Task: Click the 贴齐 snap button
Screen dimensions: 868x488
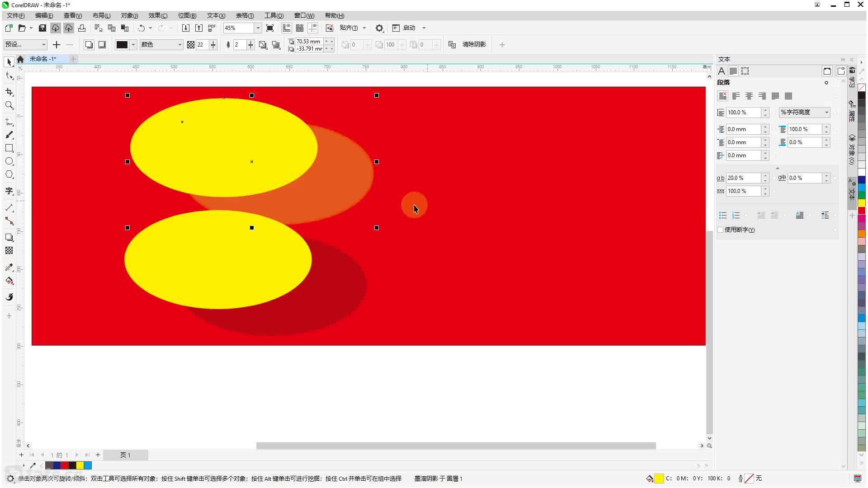Action: coord(349,28)
